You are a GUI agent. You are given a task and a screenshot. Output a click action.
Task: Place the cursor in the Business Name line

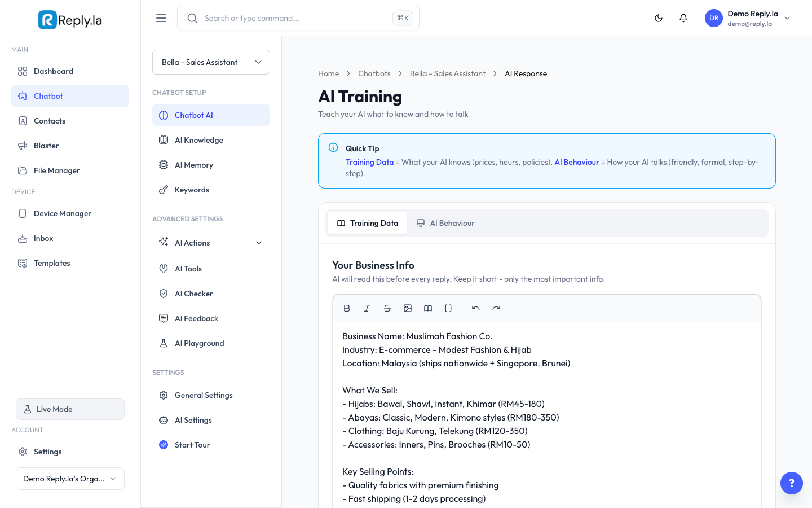pyautogui.click(x=417, y=336)
